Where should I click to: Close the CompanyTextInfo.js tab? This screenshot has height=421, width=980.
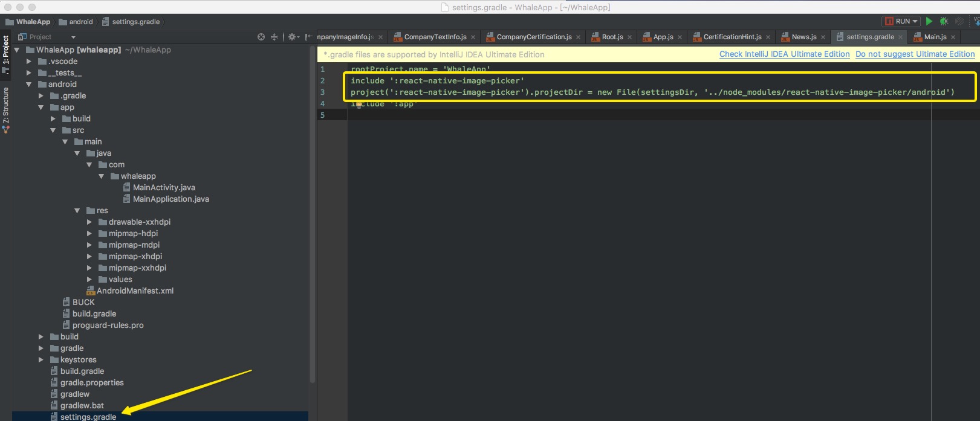coord(473,37)
